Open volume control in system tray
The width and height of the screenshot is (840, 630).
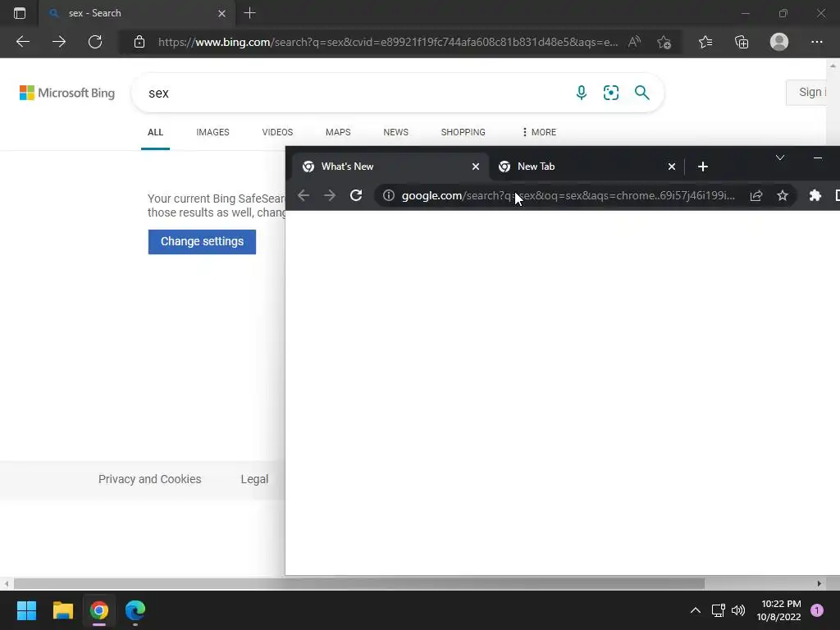tap(738, 610)
